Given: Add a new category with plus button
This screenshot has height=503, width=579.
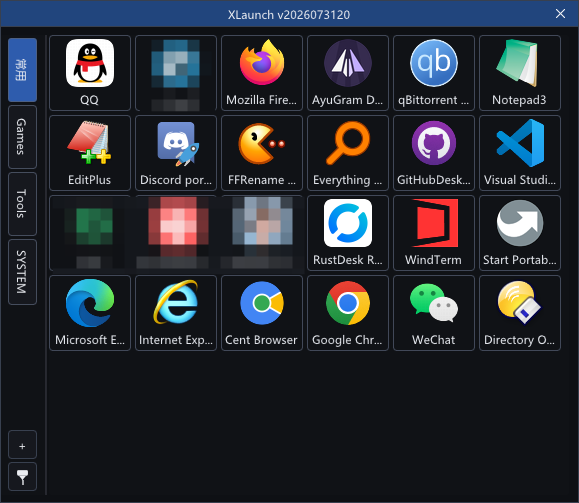Looking at the screenshot, I should [22, 444].
